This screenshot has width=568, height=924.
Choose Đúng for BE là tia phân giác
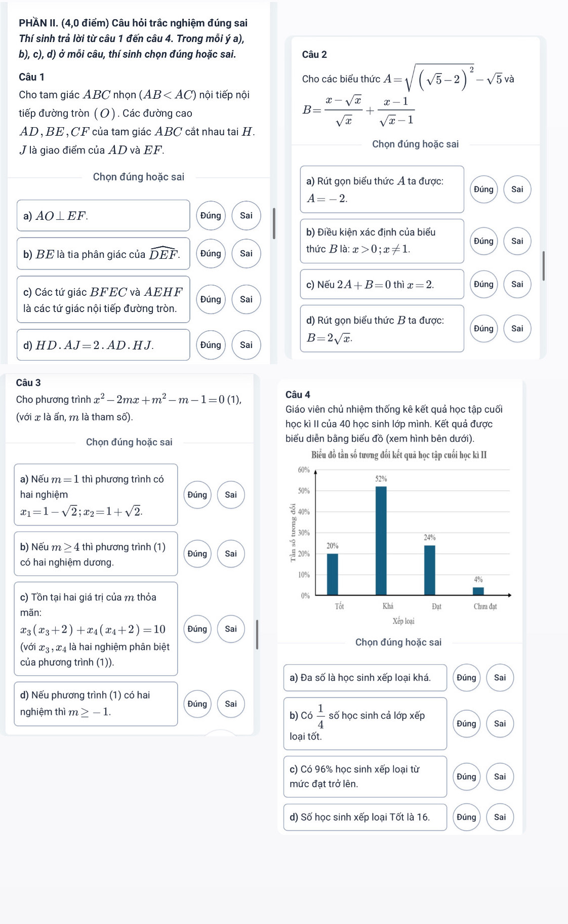[211, 253]
